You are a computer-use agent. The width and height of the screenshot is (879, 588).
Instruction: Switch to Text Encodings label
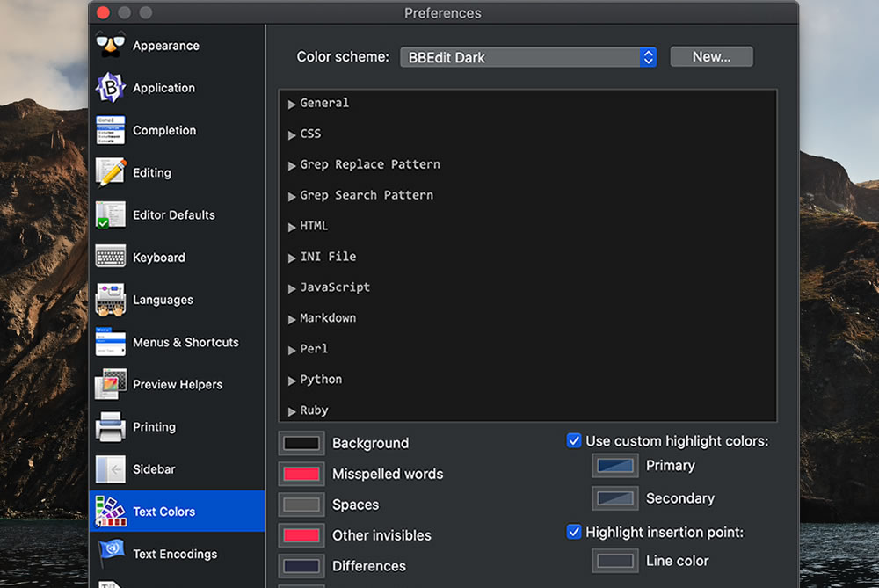tap(175, 555)
